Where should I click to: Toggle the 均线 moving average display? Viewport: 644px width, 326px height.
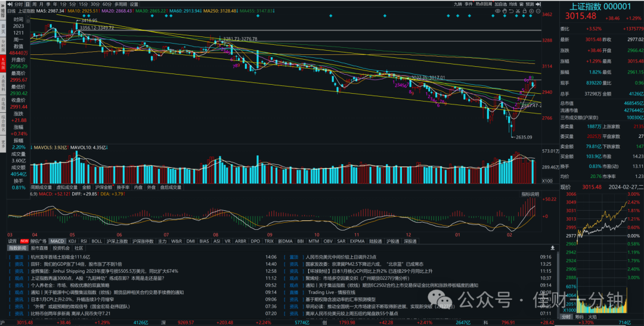(x=513, y=4)
